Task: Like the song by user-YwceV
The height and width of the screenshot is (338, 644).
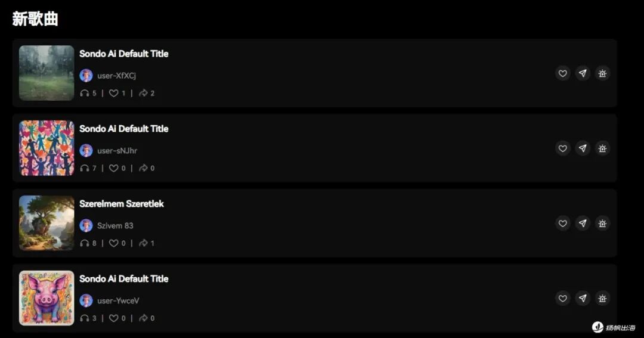Action: pyautogui.click(x=563, y=299)
